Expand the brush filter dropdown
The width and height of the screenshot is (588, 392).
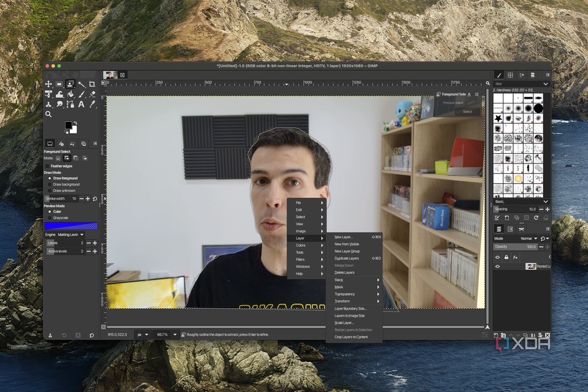coord(546,84)
